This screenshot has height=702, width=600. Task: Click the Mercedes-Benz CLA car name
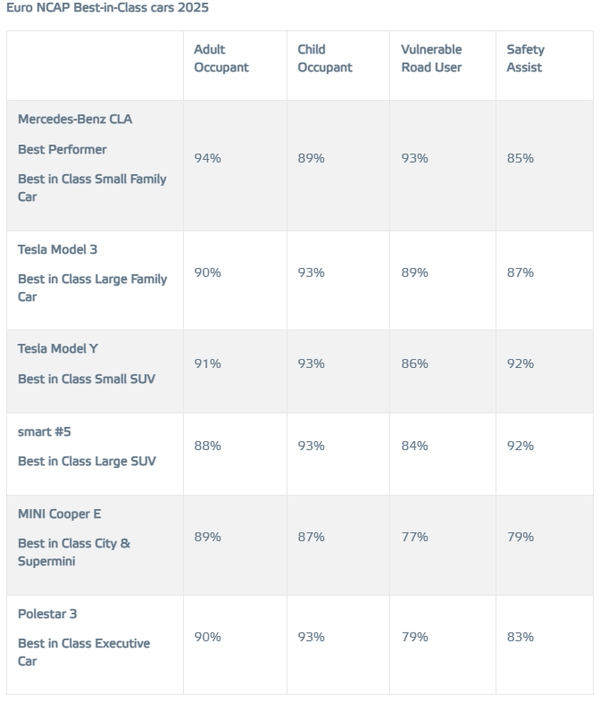click(x=75, y=119)
